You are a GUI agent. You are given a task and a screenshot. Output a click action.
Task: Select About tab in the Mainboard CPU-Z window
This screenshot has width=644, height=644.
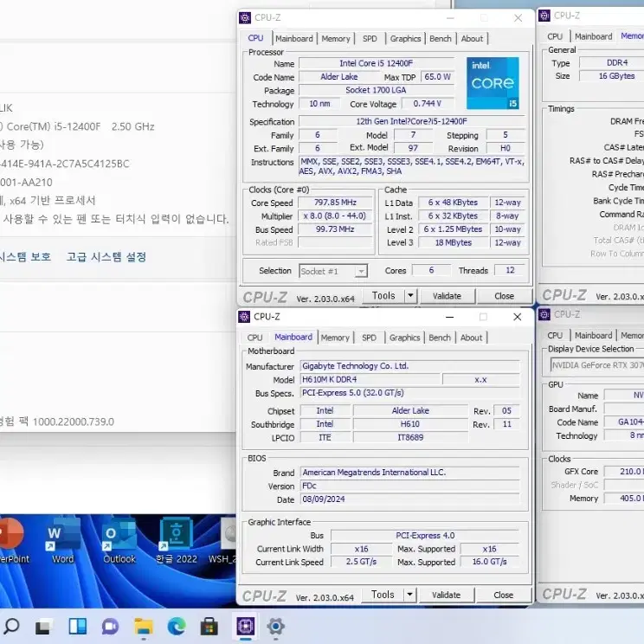coord(471,338)
